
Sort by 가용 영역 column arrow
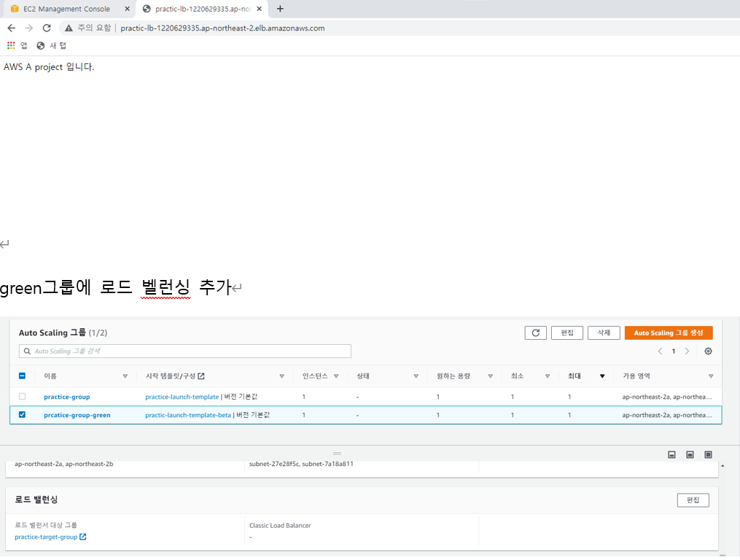pyautogui.click(x=711, y=376)
